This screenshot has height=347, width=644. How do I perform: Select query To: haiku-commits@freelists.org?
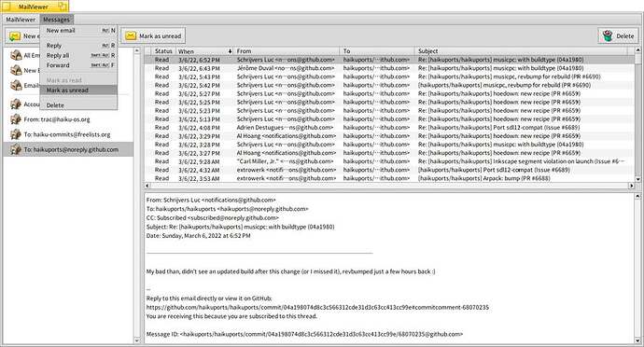pos(68,134)
